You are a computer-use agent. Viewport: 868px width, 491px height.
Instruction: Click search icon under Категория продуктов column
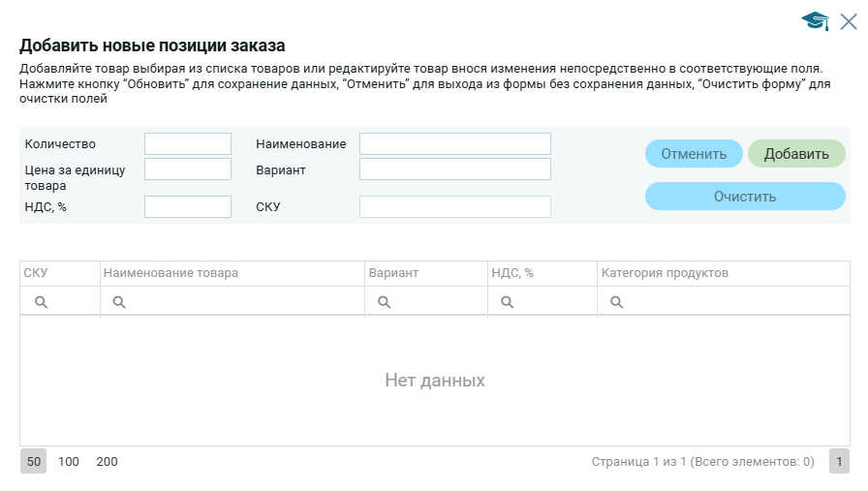(616, 302)
